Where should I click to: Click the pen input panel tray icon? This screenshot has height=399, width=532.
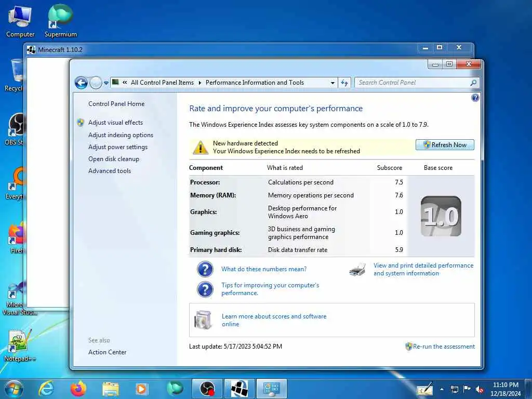pos(425,389)
